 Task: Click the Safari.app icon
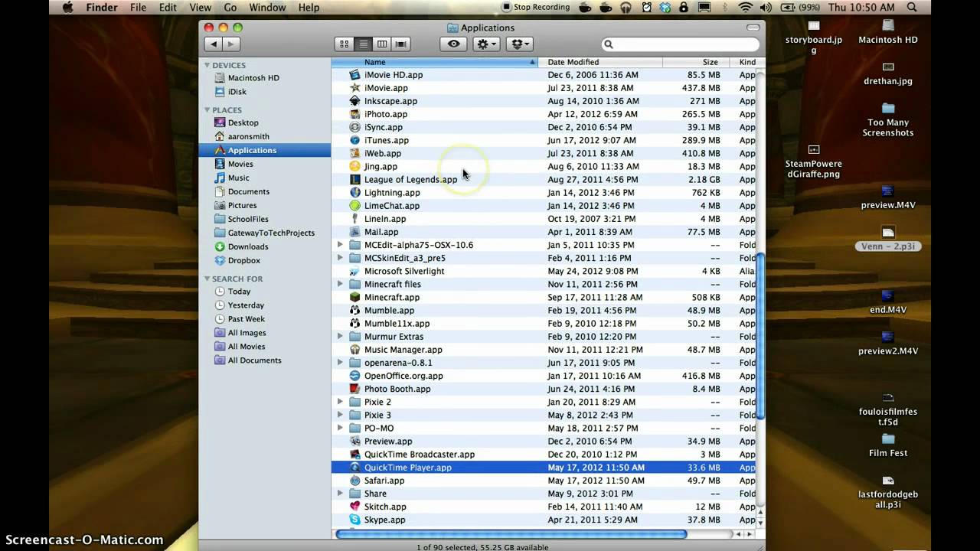[x=354, y=481]
